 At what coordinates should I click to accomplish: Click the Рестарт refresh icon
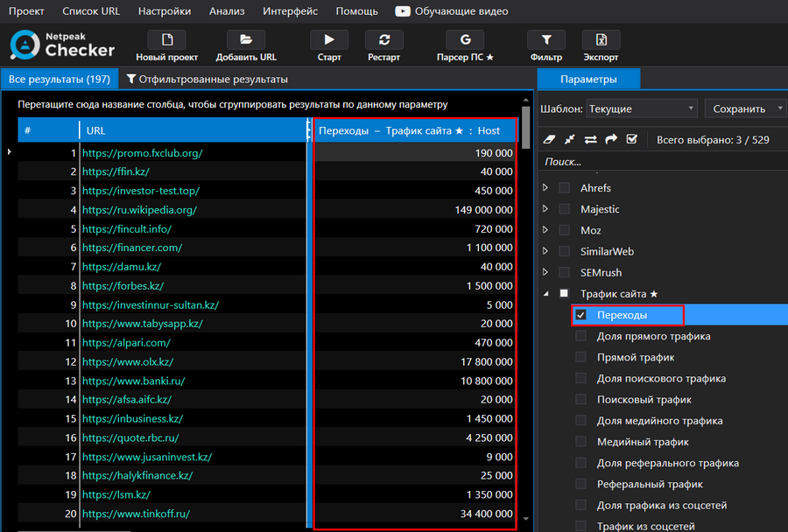(x=384, y=39)
